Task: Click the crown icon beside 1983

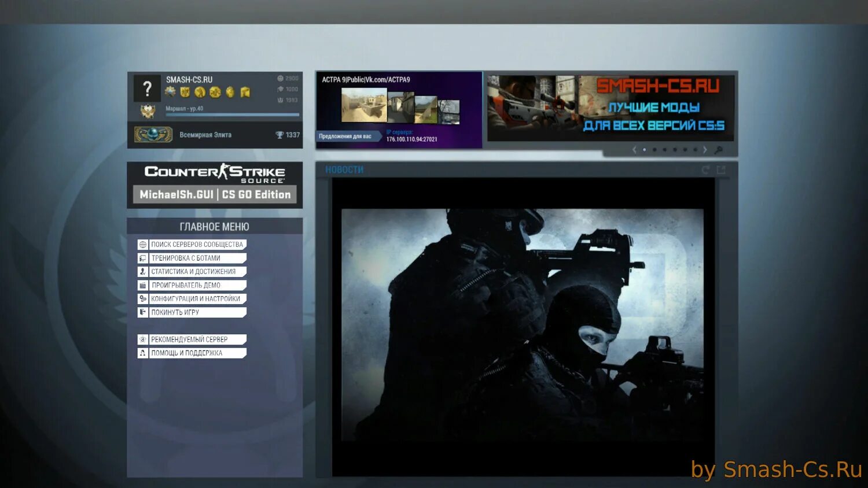Action: [280, 100]
